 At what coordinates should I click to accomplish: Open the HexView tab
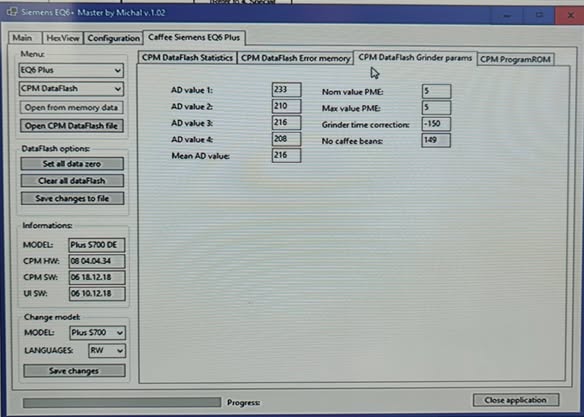click(x=63, y=38)
